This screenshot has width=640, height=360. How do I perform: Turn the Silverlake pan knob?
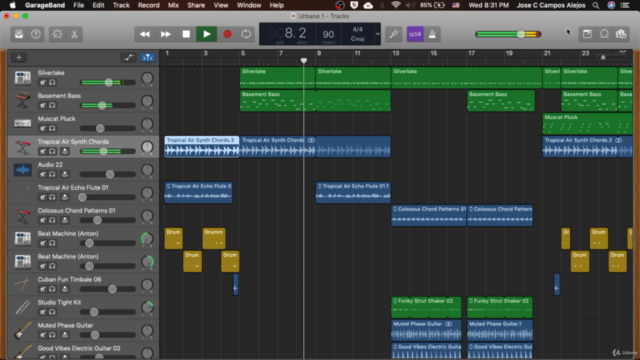coord(147,78)
